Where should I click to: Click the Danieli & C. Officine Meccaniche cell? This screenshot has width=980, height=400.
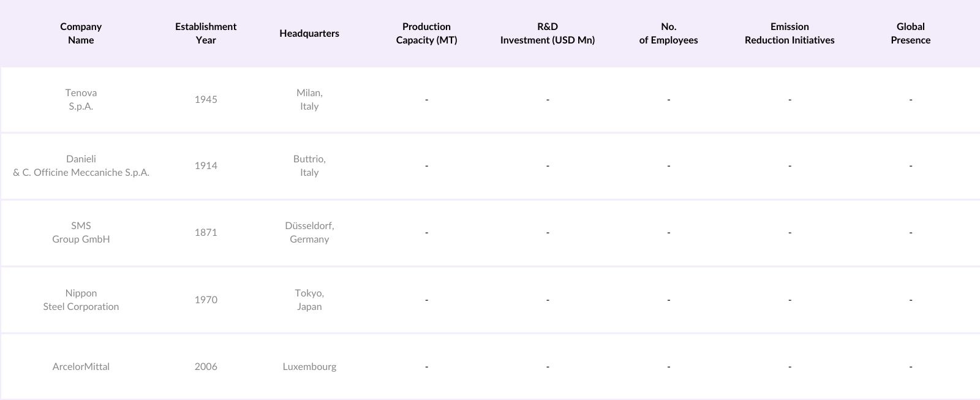(x=81, y=165)
